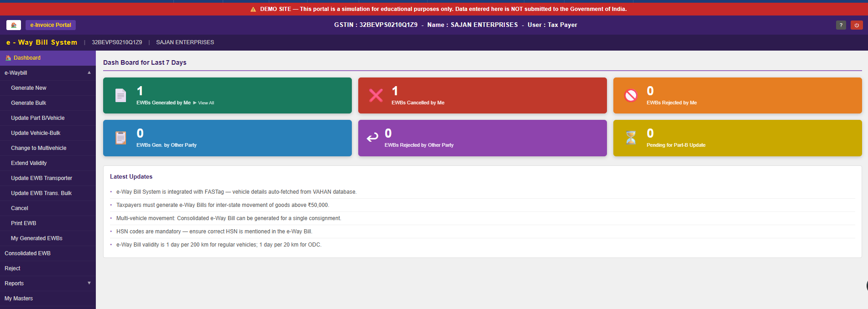Screen dimensions: 868x309
Task: Click the prohibited icon on Rejected by Me card
Action: (631, 95)
